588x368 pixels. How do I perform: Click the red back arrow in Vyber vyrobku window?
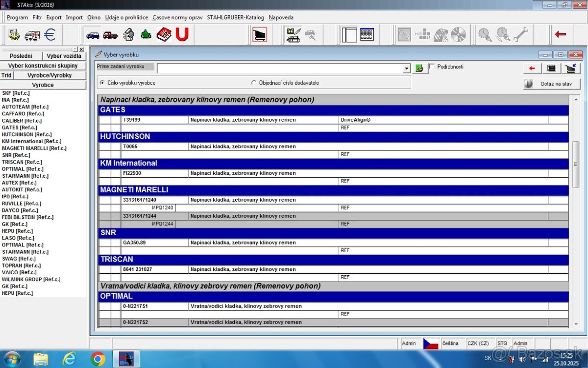(532, 68)
